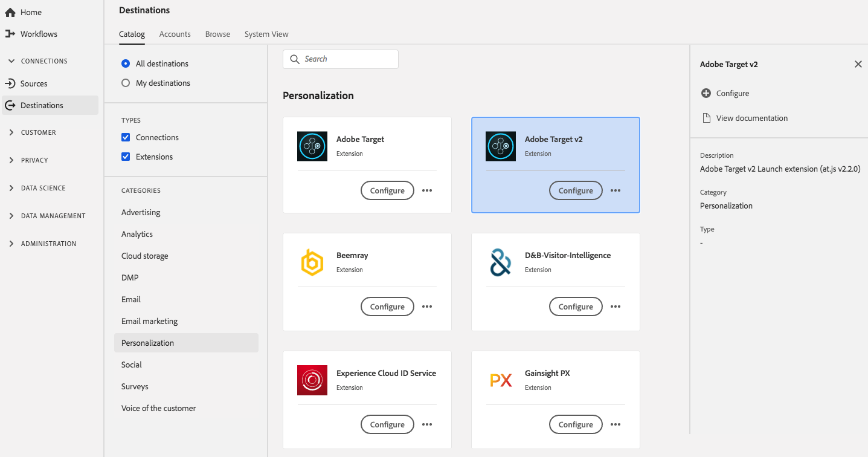
Task: Uncheck the Extensions type checkbox
Action: click(x=126, y=157)
